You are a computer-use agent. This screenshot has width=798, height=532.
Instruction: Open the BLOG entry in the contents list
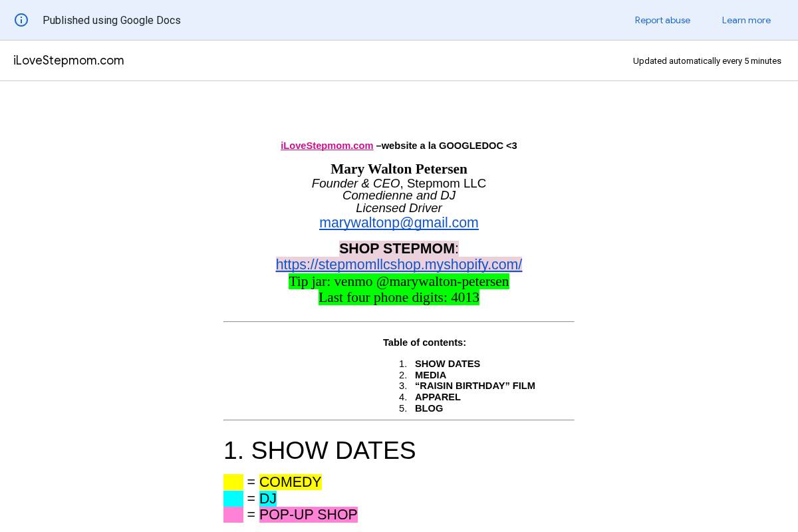coord(429,408)
